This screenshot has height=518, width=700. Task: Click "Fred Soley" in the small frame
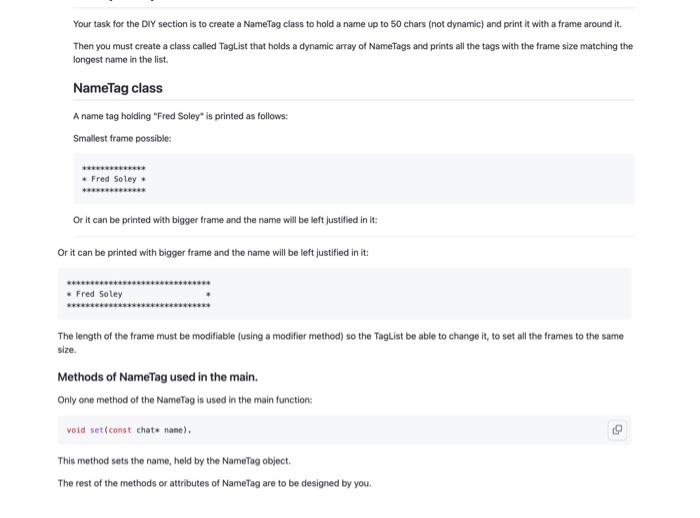tap(113, 179)
